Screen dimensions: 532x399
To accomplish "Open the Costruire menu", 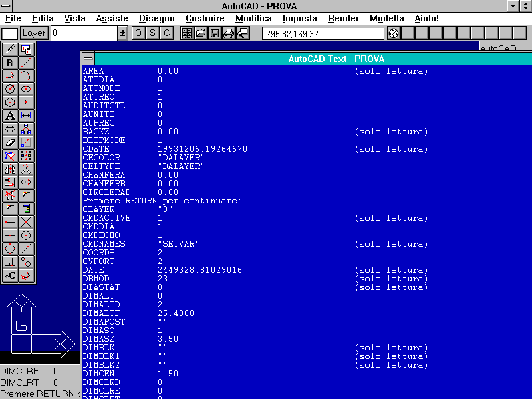I will click(x=205, y=19).
